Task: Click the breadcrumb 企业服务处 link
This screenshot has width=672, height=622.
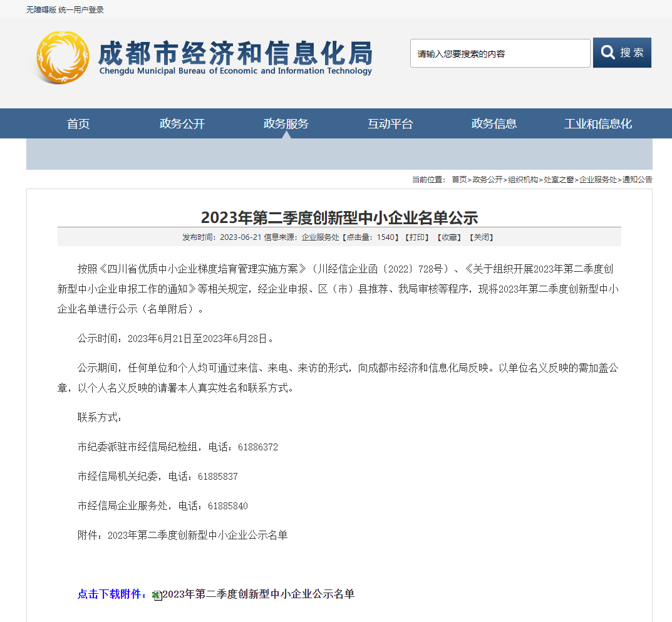Action: (x=598, y=180)
